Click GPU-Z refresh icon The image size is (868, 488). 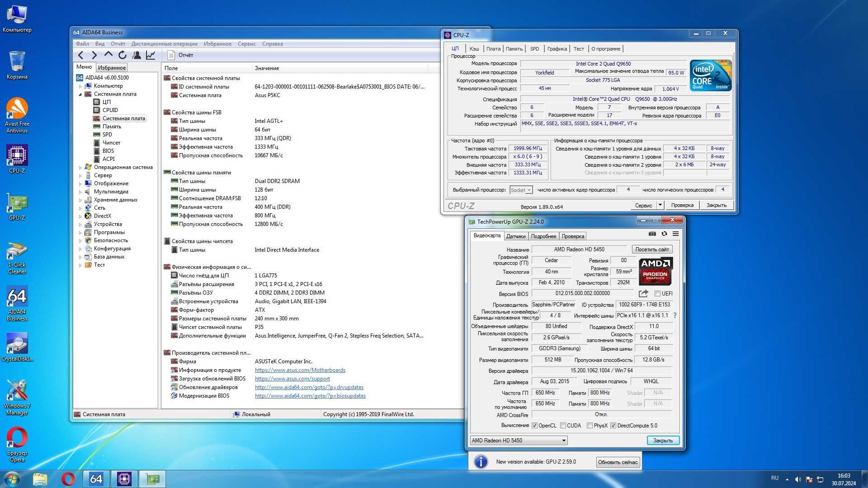pyautogui.click(x=664, y=234)
